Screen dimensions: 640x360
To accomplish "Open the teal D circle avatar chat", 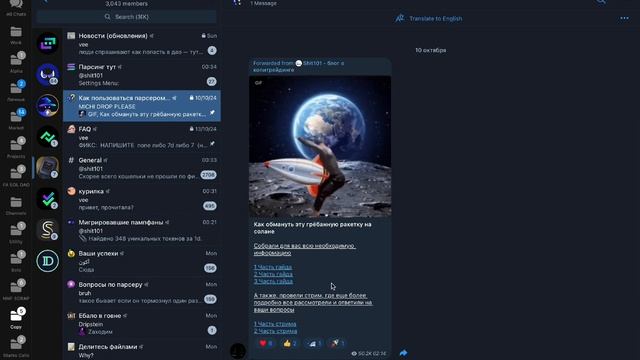I will click(x=48, y=261).
